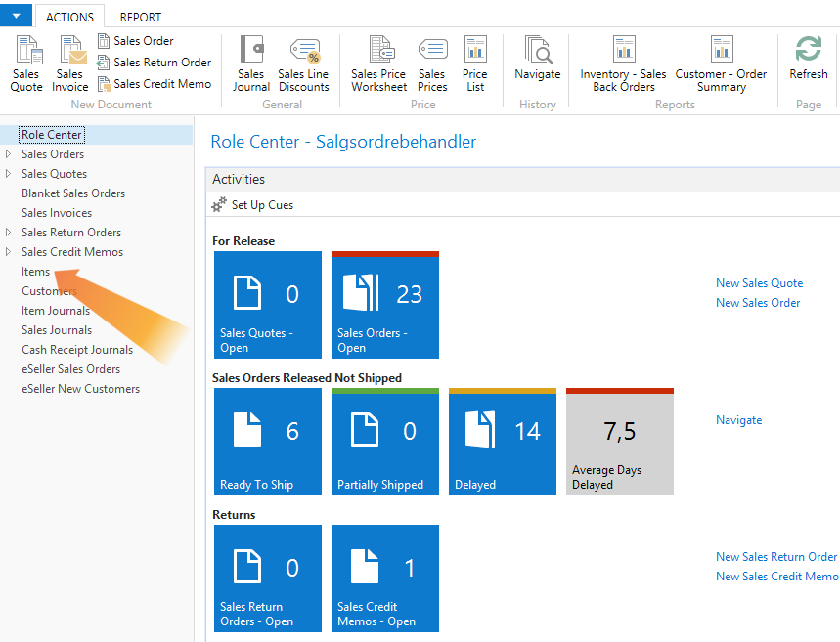Screen dimensions: 840x642
Task: Click the New Sales Return Order link
Action: [776, 557]
